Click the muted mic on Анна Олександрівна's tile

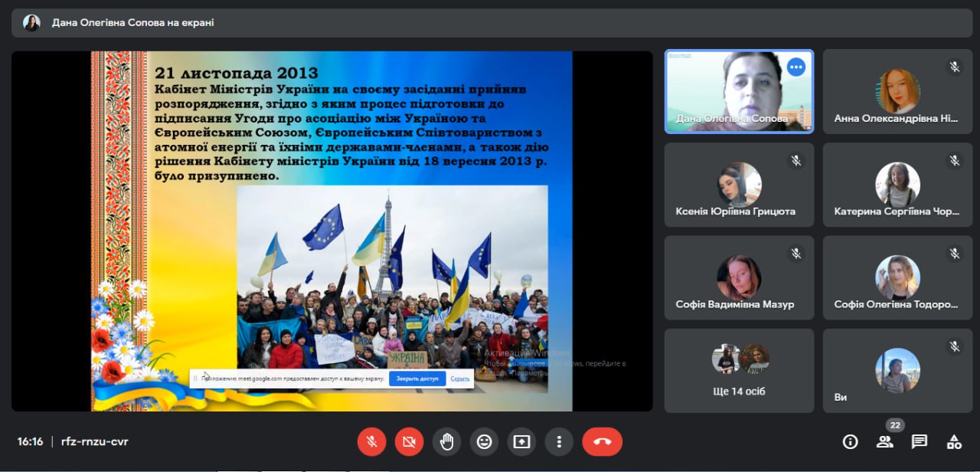955,67
